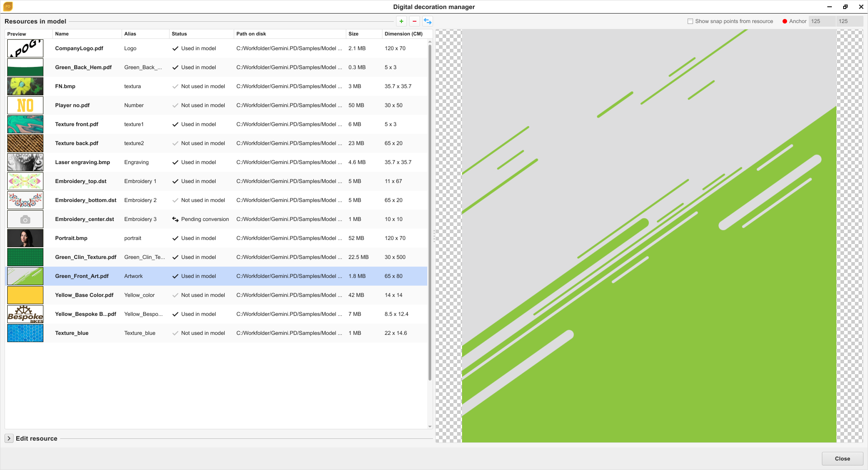The height and width of the screenshot is (470, 868).
Task: Click the red Anchor dot icon
Action: 785,21
